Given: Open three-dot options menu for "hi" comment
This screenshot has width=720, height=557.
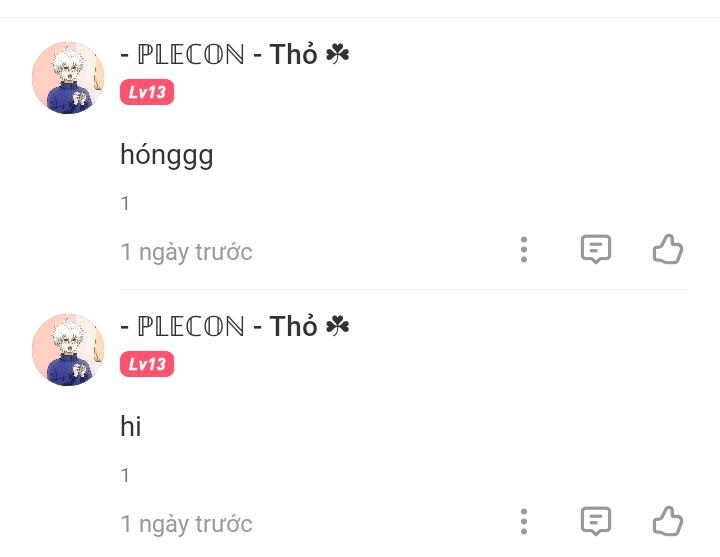Looking at the screenshot, I should click(524, 522).
